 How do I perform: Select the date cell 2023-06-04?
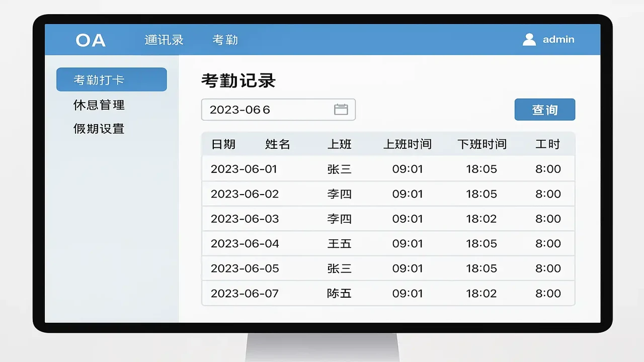click(x=245, y=243)
